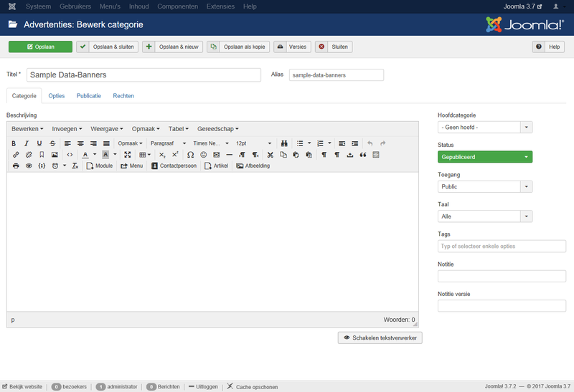Insert an emoticon
Image resolution: width=574 pixels, height=392 pixels.
coord(204,155)
